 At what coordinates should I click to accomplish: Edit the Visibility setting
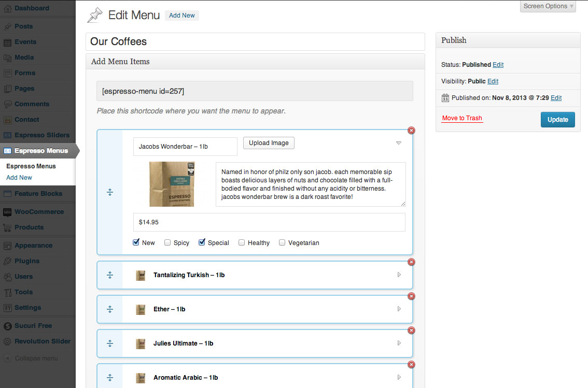(493, 81)
